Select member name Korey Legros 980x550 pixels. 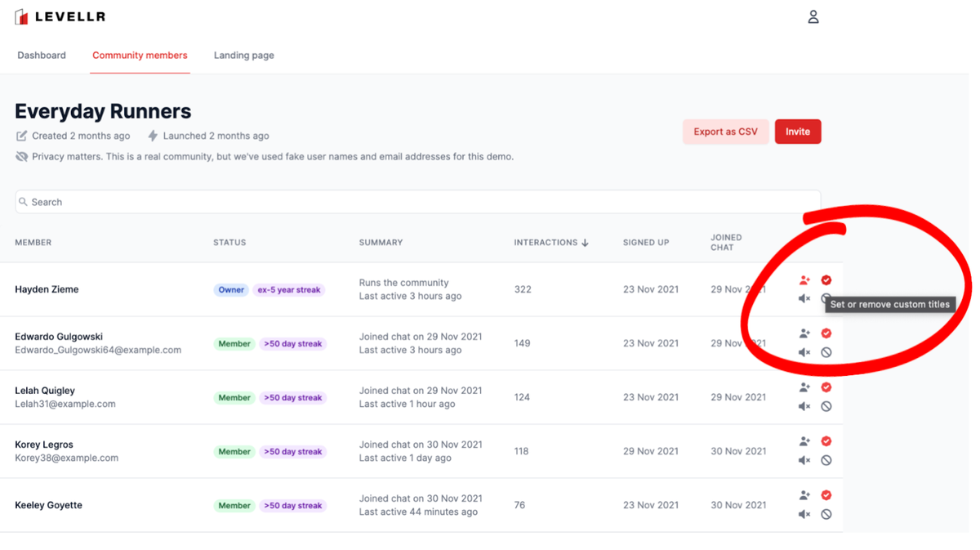coord(44,445)
